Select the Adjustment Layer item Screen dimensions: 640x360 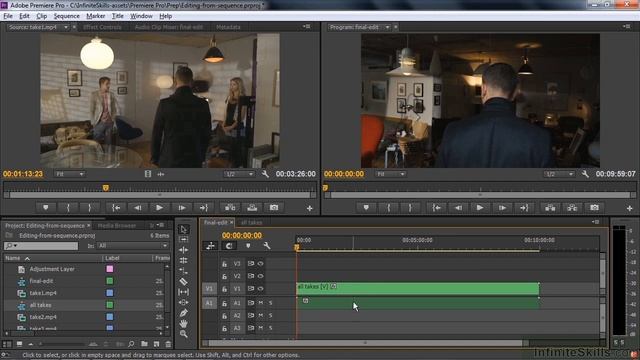coord(52,269)
